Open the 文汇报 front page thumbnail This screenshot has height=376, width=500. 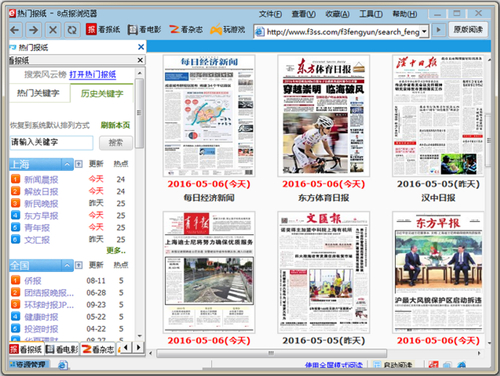coord(324,272)
